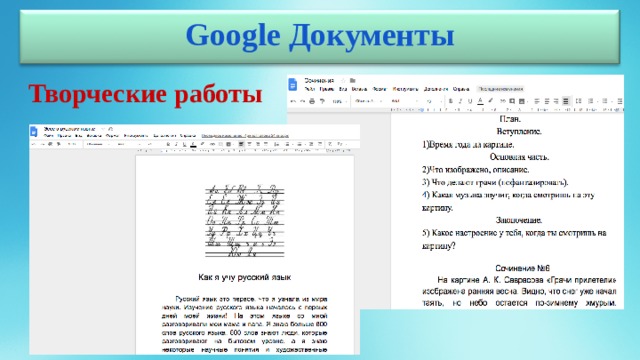640x360 pixels.
Task: Center align text in the Сочинение window
Action: click(x=547, y=101)
